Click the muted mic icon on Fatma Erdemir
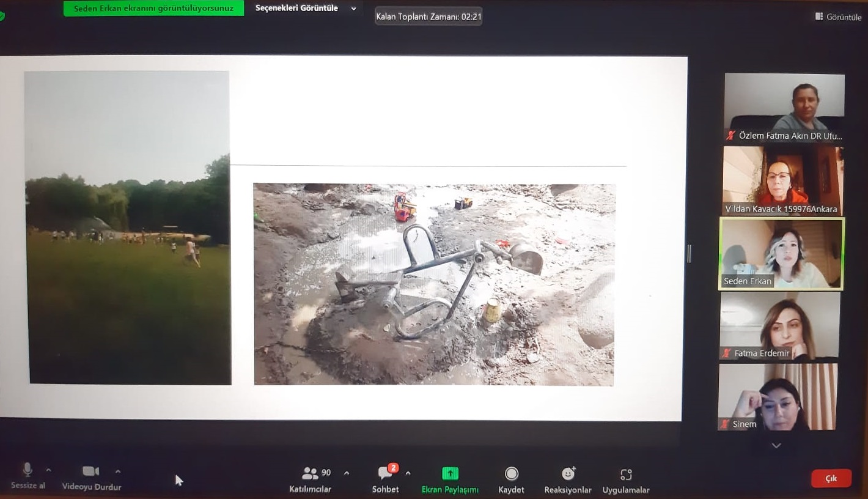The image size is (868, 499). [727, 353]
